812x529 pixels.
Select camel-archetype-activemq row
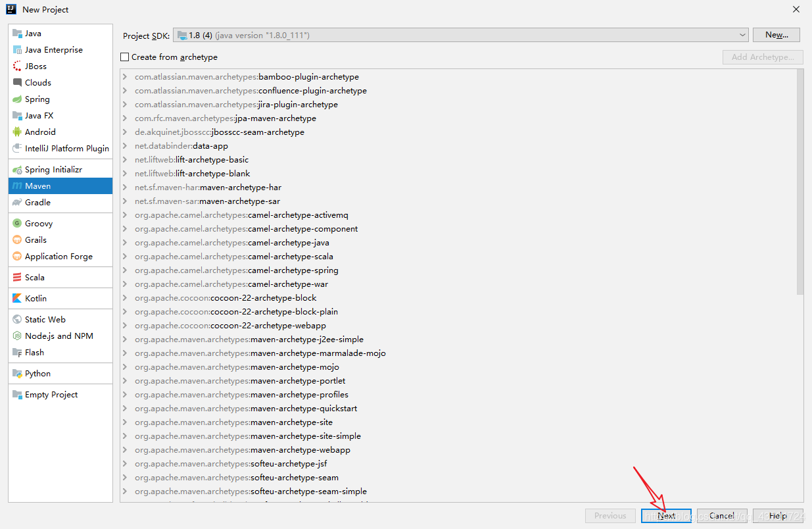click(x=458, y=215)
